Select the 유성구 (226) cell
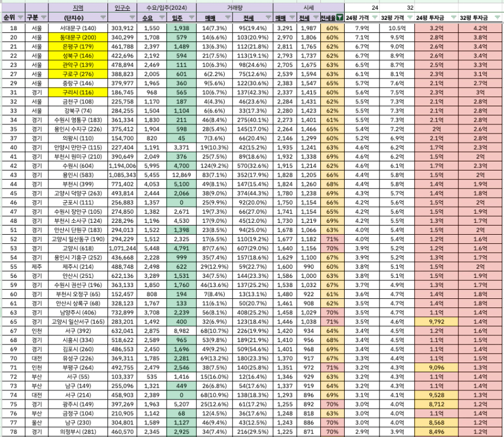The height and width of the screenshot is (437, 504). (78, 359)
